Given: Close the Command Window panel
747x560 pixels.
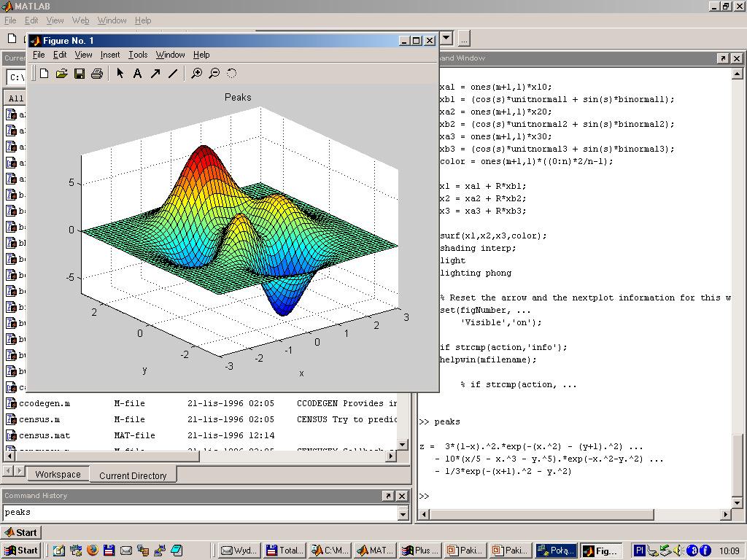Looking at the screenshot, I should 737,58.
